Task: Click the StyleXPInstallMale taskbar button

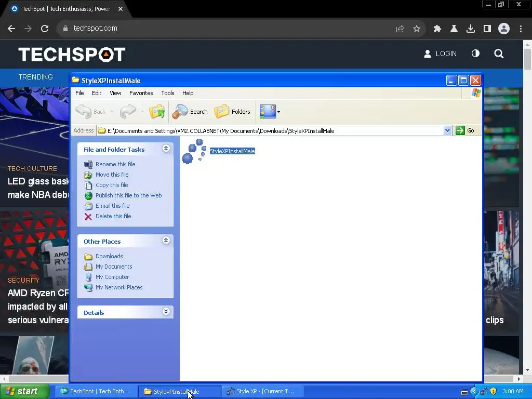Action: point(180,392)
